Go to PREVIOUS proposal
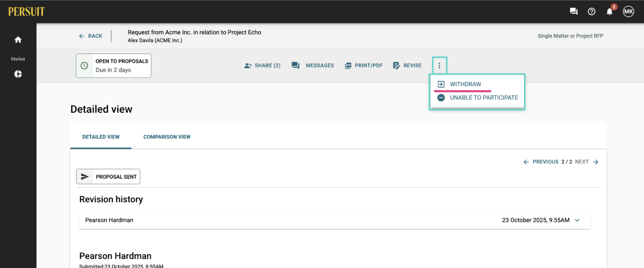644x268 pixels. (541, 162)
